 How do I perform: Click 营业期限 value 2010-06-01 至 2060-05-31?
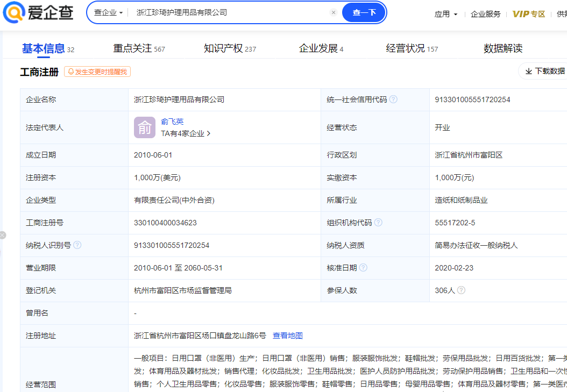[178, 268]
